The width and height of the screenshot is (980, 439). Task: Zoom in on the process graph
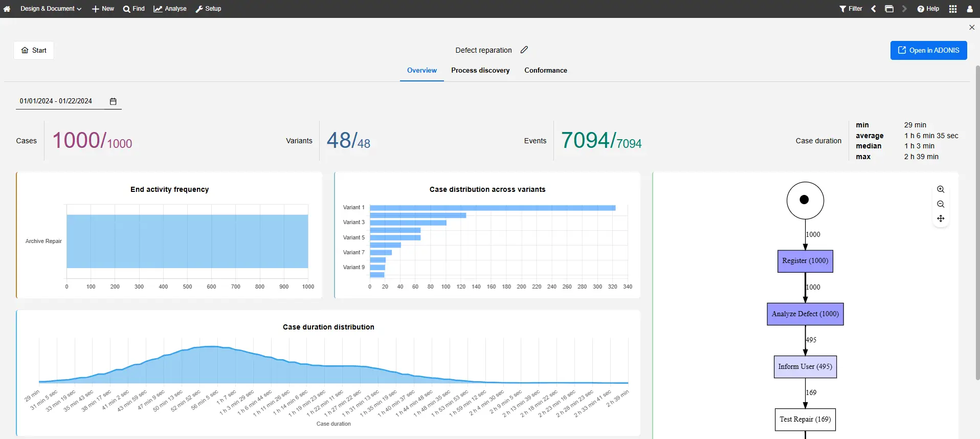tap(940, 189)
